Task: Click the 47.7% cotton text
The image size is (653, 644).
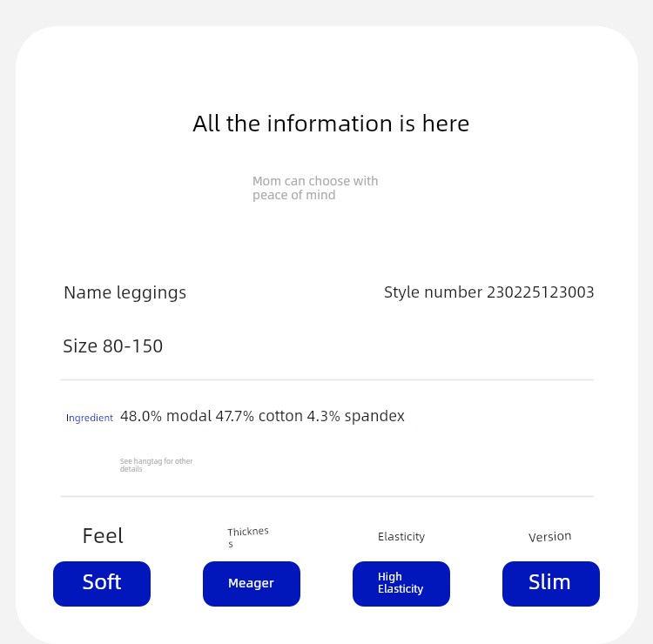Action: click(x=259, y=416)
